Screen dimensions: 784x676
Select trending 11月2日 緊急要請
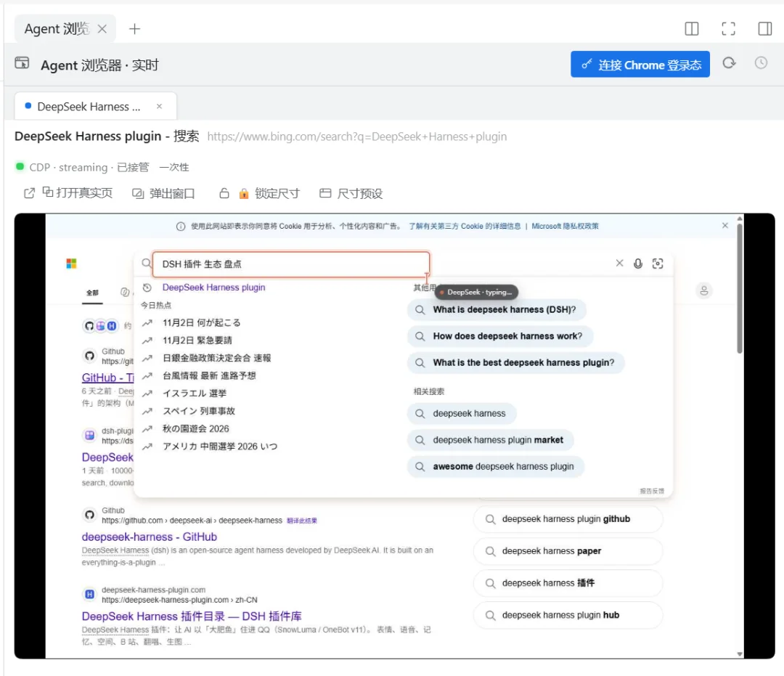pyautogui.click(x=197, y=340)
